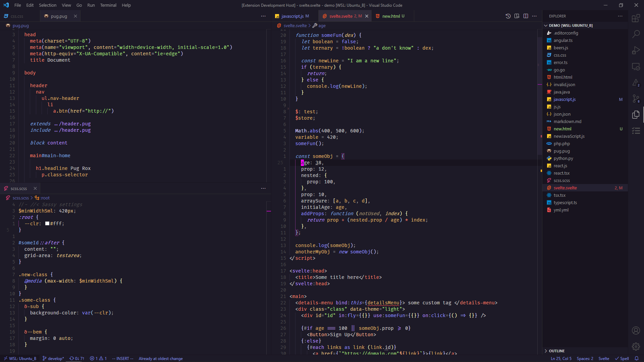644x362 pixels.
Task: Toggle the Spell checker in status bar
Action: 622,358
